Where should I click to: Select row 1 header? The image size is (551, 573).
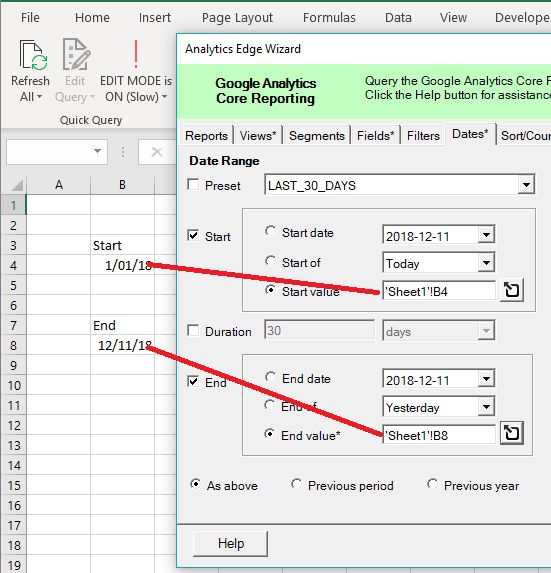[14, 205]
